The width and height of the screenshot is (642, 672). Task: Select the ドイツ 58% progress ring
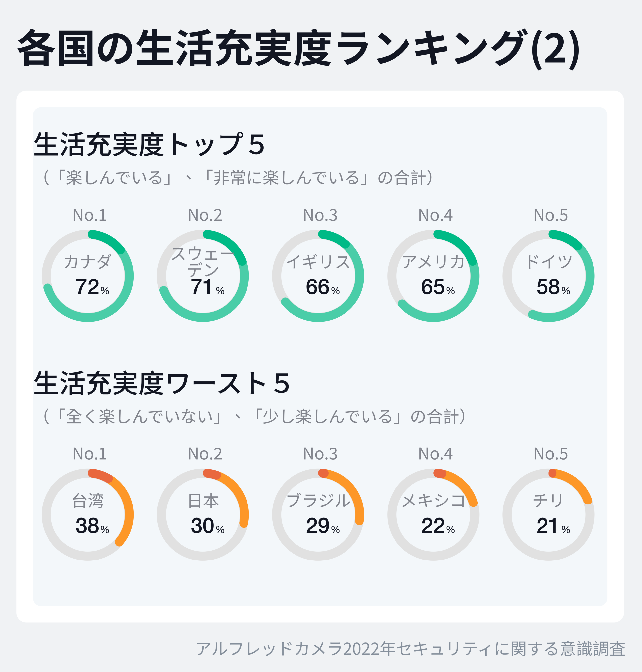(548, 276)
